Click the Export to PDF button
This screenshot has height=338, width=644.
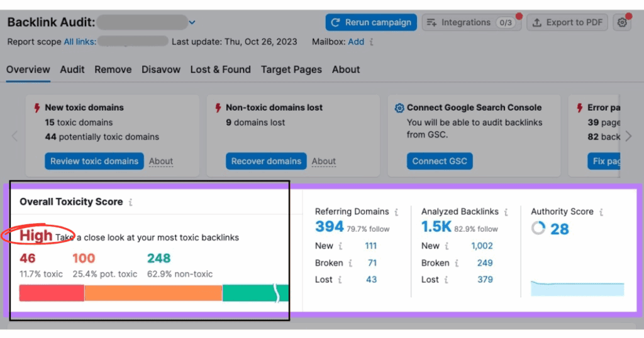pos(568,23)
